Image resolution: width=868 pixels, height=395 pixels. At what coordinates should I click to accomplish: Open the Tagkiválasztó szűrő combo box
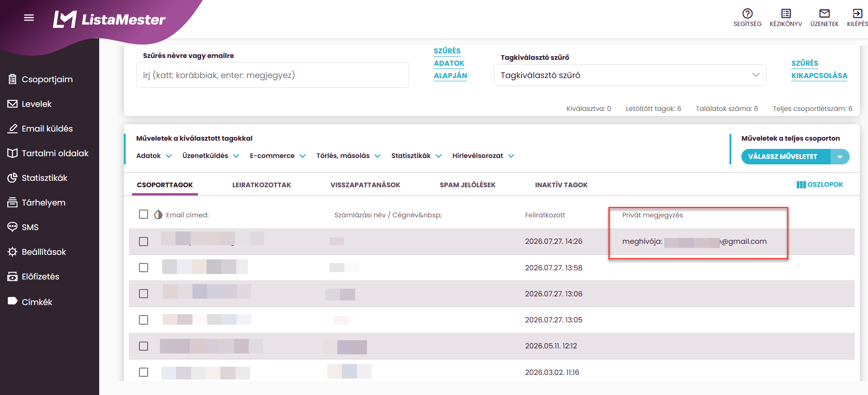(x=630, y=75)
